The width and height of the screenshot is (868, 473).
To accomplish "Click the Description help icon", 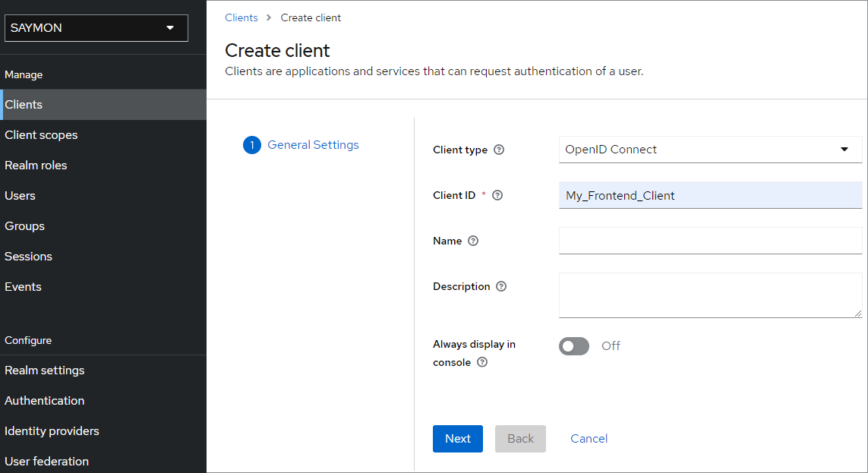I will tap(501, 286).
